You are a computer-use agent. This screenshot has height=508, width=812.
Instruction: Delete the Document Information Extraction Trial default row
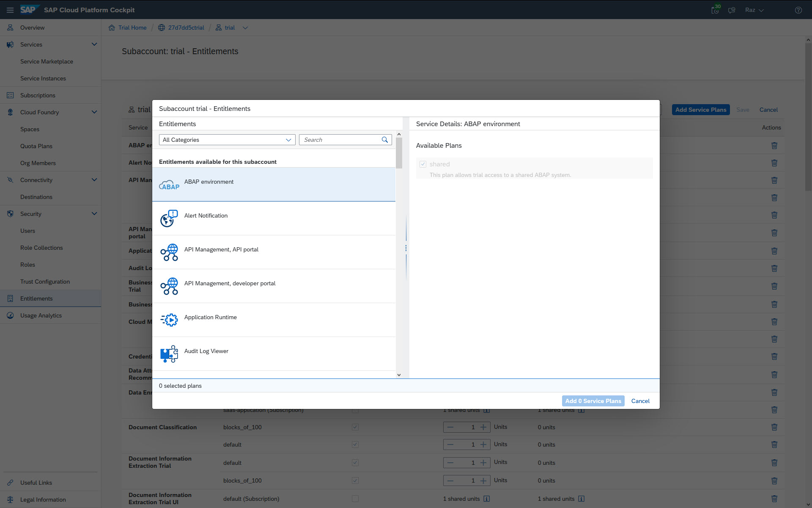tap(774, 463)
